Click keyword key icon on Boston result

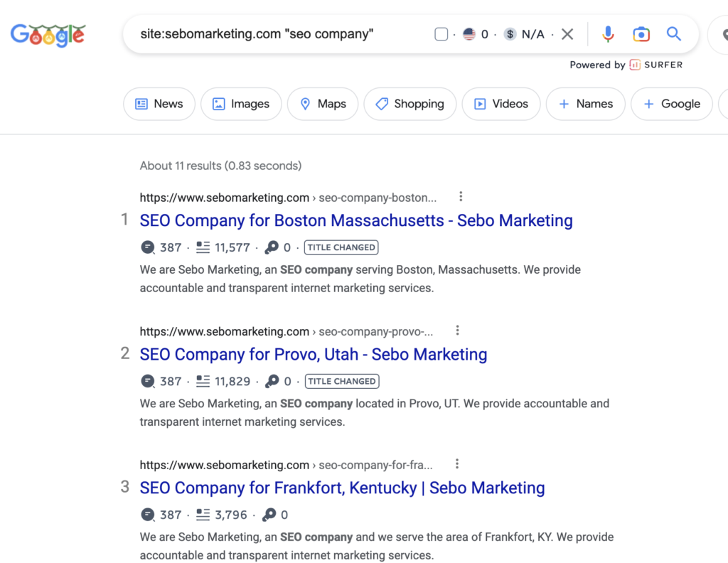click(272, 247)
